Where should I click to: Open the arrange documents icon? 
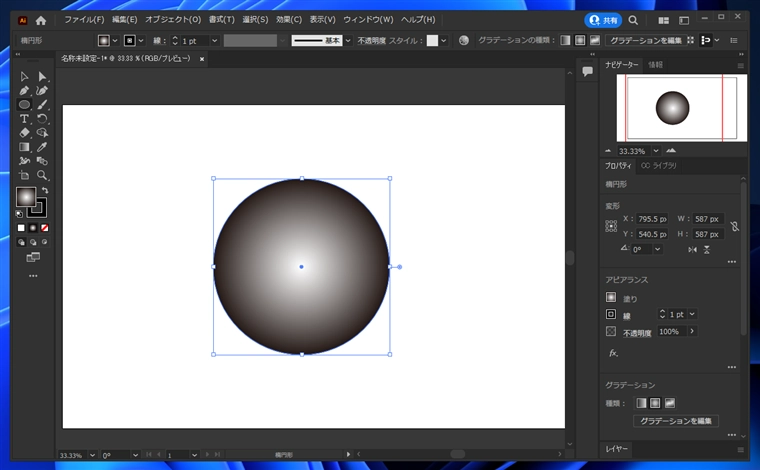[664, 20]
